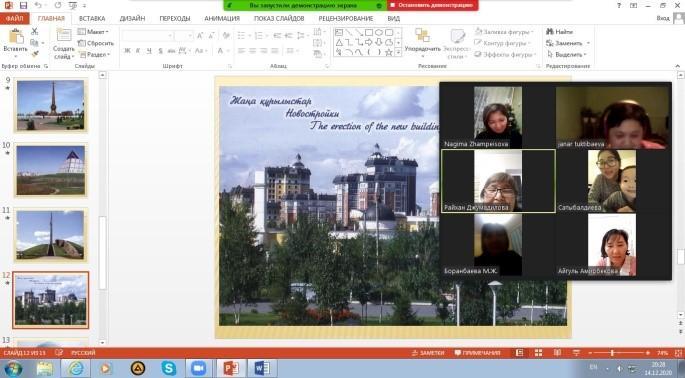Open ribbon display options icon
Image resolution: width=685 pixels, height=378 pixels.
[x=633, y=5]
